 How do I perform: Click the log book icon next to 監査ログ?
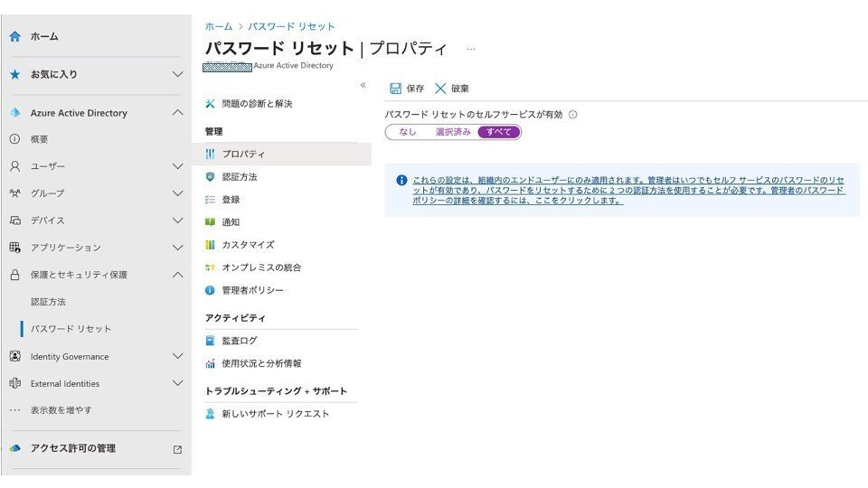click(210, 341)
